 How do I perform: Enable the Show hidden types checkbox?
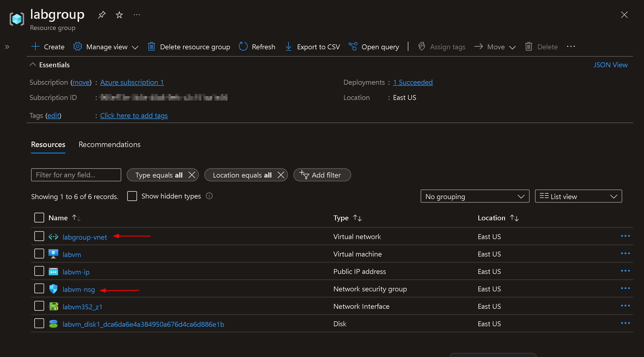[x=132, y=196]
